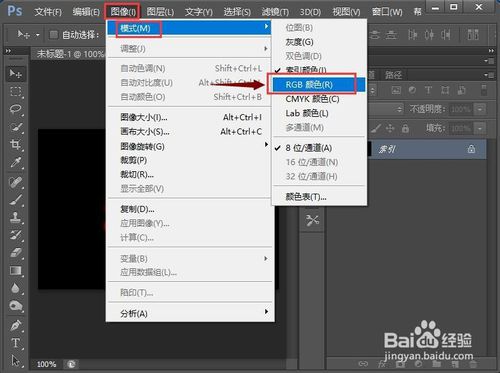Viewport: 500px width, 373px height.
Task: Toggle the layer filtering on/off switch
Action: (x=484, y=90)
